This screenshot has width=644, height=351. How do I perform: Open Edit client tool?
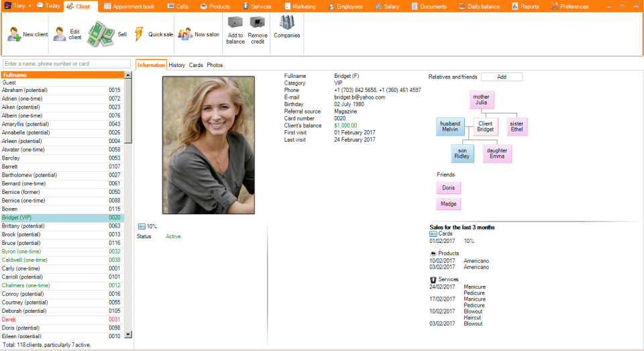pos(67,34)
